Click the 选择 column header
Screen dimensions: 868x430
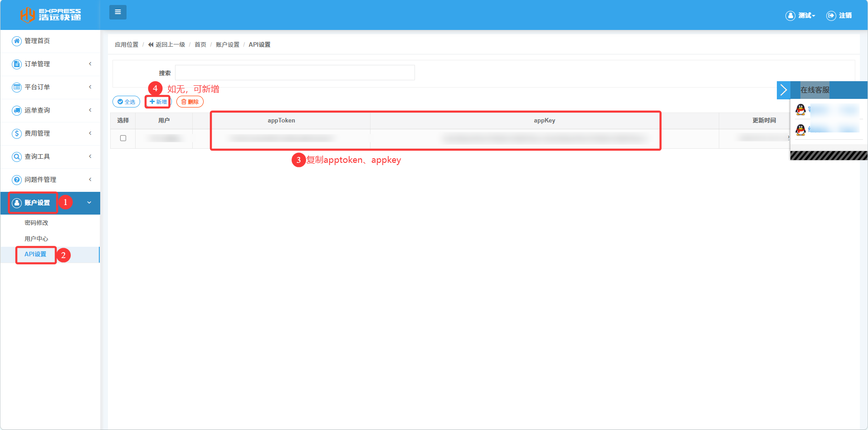tap(123, 121)
